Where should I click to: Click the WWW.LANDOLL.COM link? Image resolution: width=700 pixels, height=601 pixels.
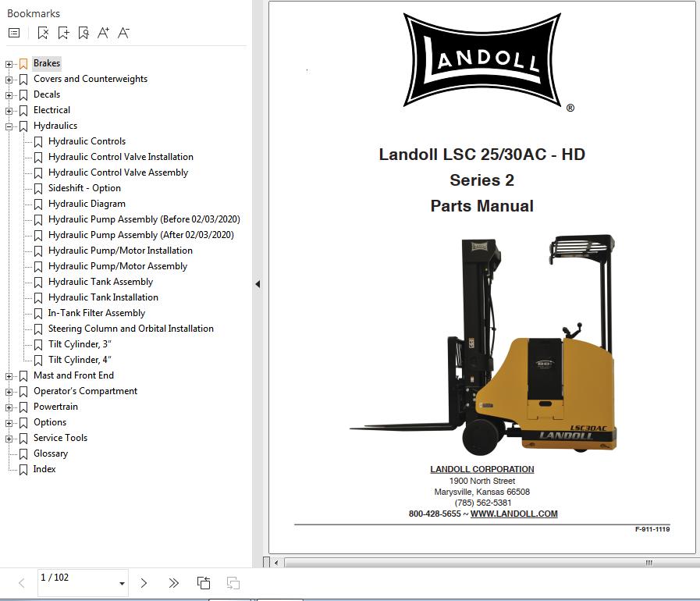pyautogui.click(x=513, y=514)
